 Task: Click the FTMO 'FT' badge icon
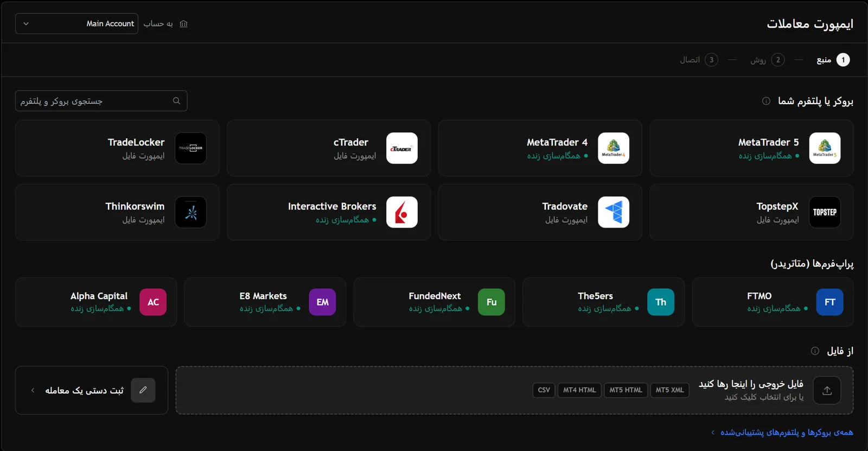[830, 302]
